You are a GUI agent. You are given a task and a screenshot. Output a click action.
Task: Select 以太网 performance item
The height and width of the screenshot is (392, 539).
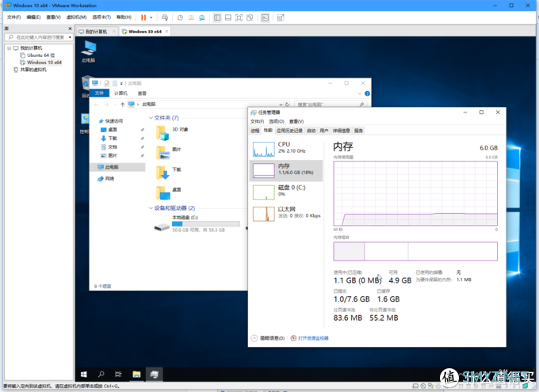[286, 214]
